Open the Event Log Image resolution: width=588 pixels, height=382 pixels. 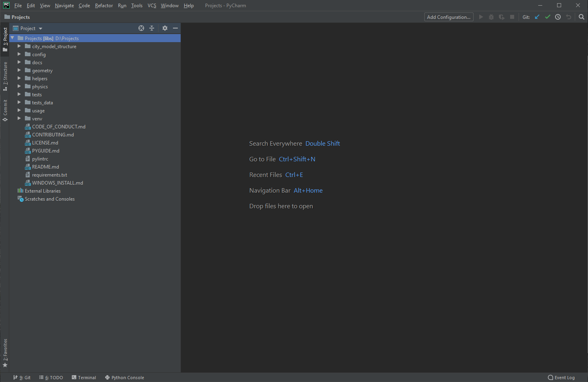pos(562,378)
